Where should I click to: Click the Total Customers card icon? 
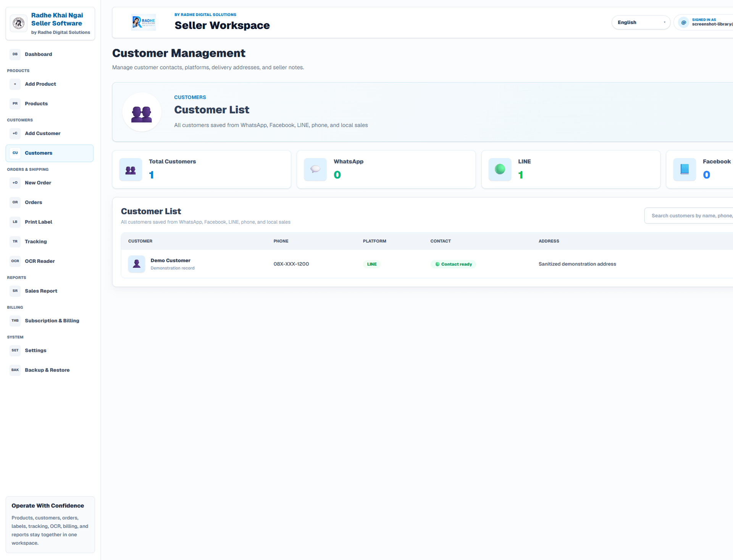131,169
